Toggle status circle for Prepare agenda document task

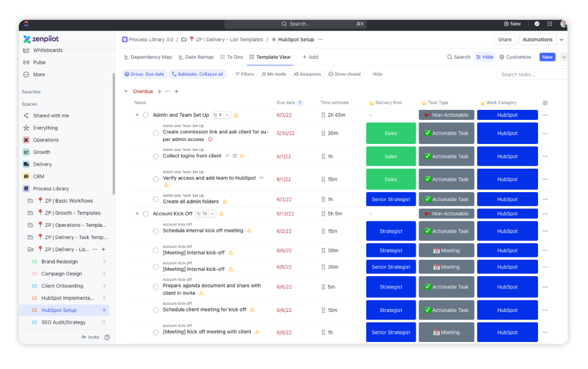156,287
